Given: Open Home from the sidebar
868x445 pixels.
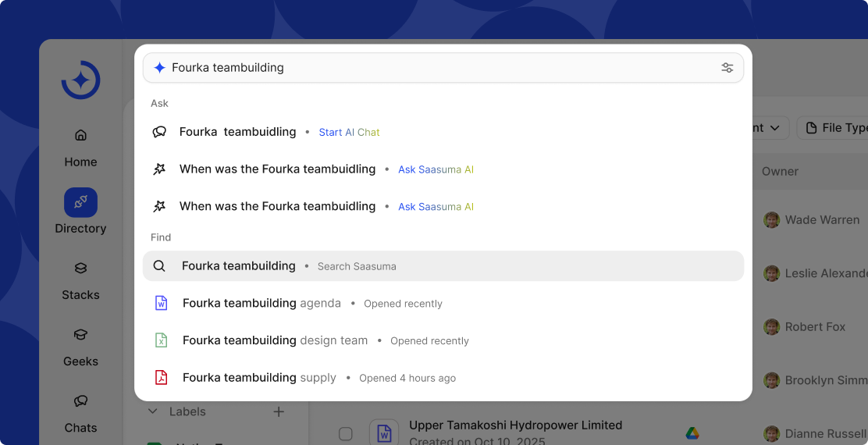Looking at the screenshot, I should (x=80, y=148).
